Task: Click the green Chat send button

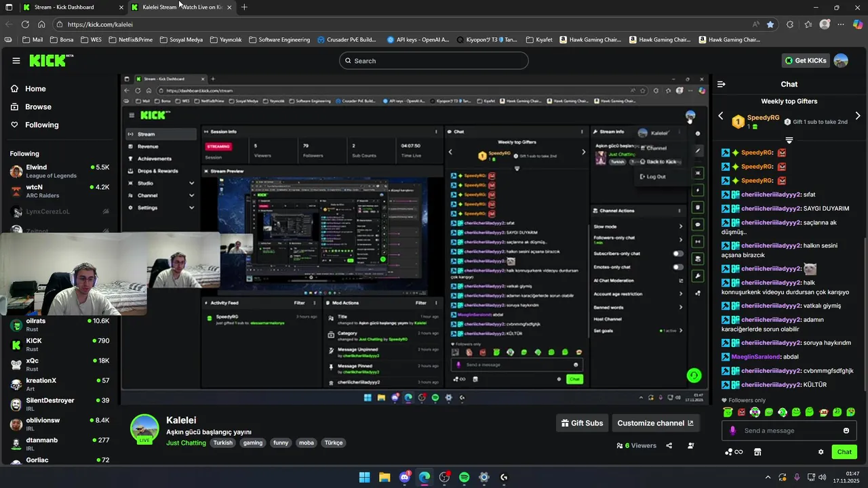Action: [844, 452]
